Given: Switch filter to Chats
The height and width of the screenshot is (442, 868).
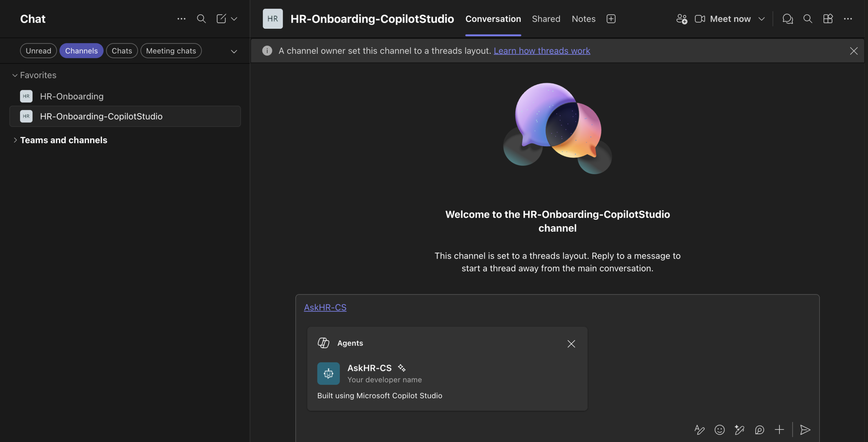Looking at the screenshot, I should [x=122, y=50].
